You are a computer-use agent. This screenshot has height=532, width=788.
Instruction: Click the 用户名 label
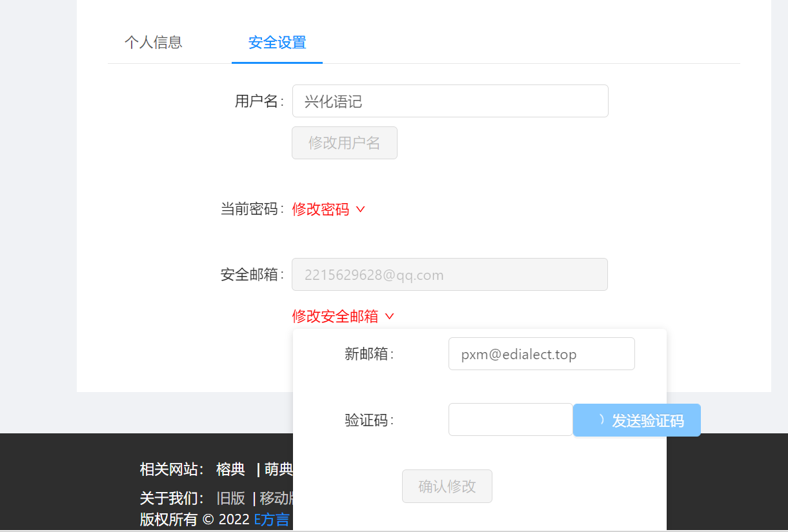pos(259,101)
